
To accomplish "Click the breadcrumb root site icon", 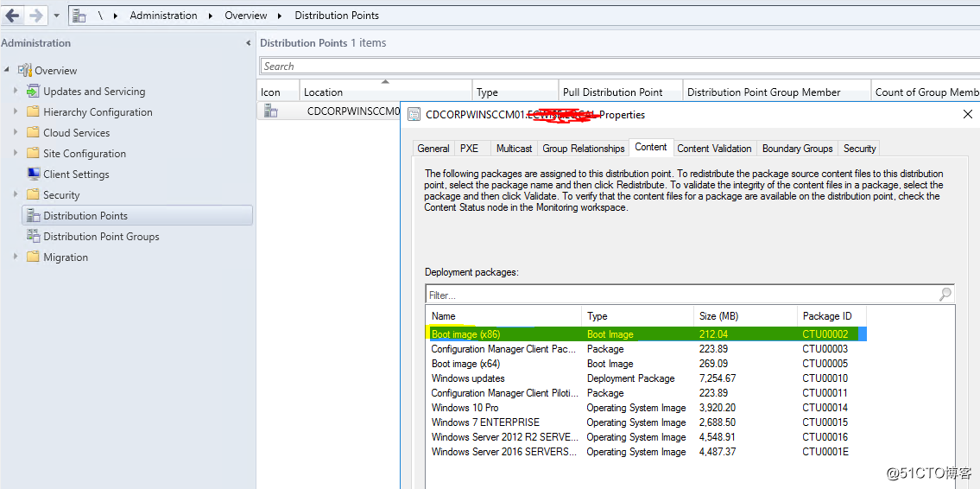I will 79,16.
